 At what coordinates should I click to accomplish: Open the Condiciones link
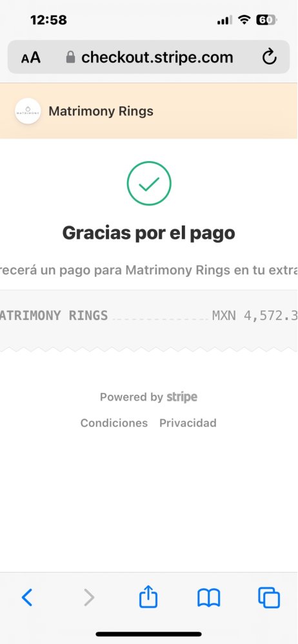tap(114, 423)
